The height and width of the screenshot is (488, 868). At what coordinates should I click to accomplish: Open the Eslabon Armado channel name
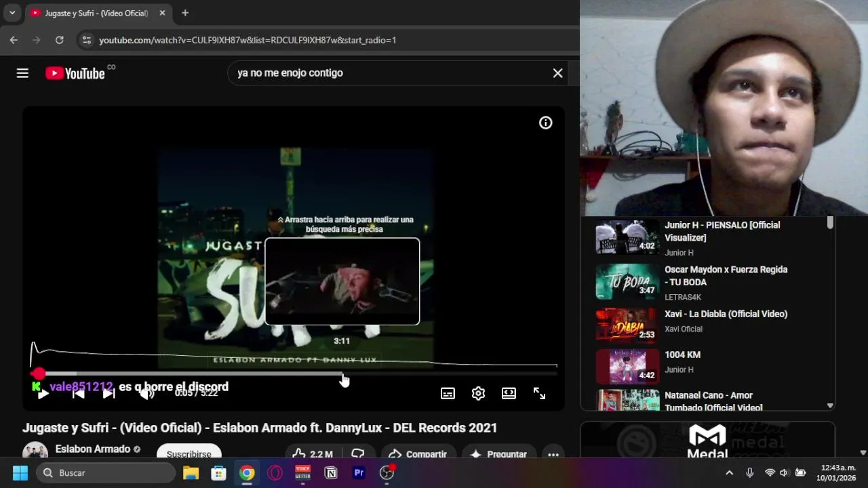coord(93,449)
